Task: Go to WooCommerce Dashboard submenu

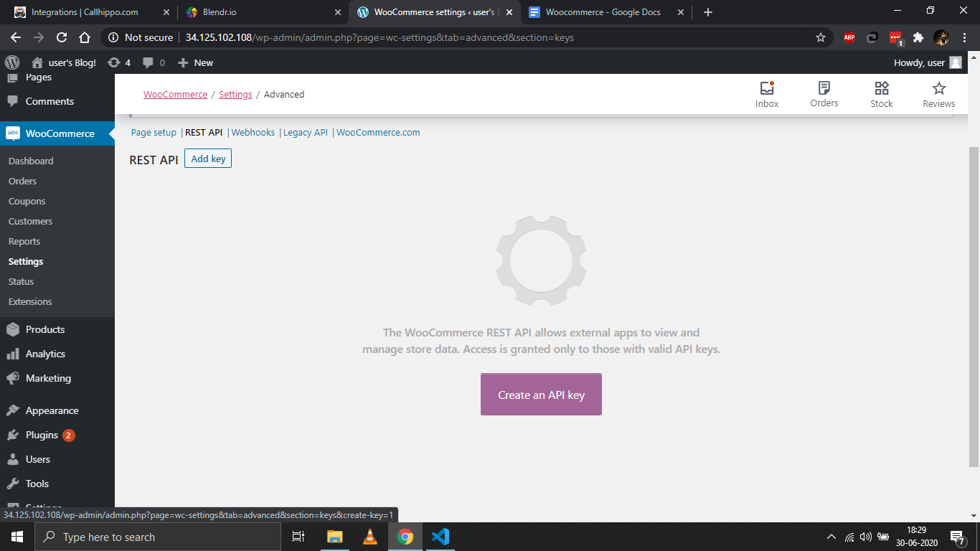Action: click(x=31, y=161)
